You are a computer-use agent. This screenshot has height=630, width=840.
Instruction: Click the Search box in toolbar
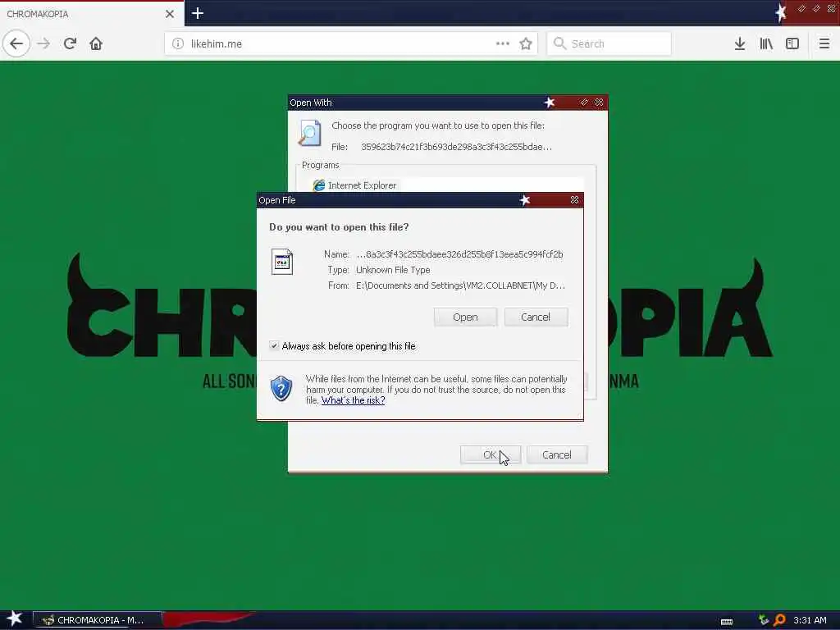(x=609, y=43)
